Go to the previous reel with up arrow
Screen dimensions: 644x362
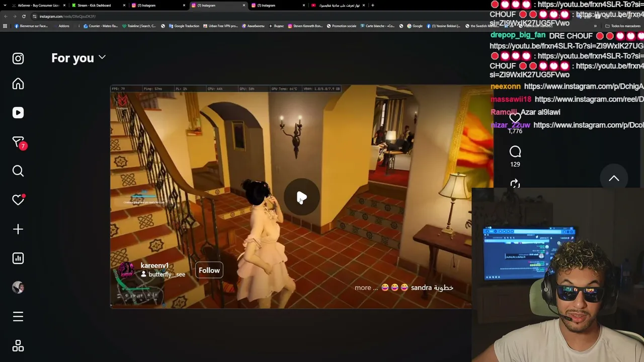pyautogui.click(x=614, y=178)
